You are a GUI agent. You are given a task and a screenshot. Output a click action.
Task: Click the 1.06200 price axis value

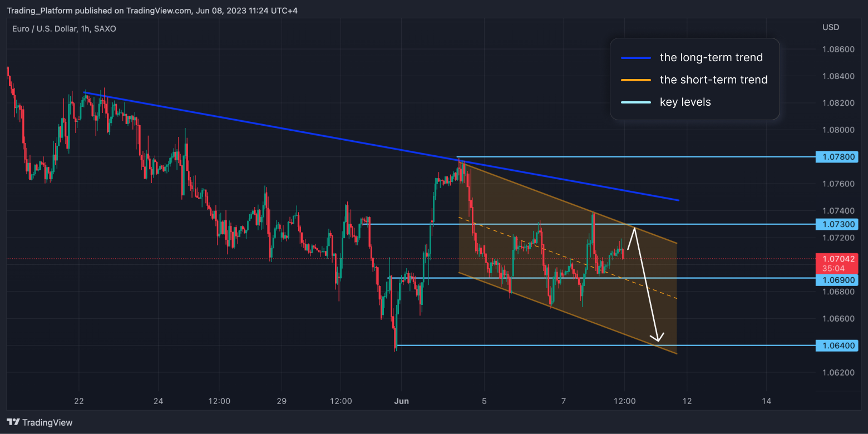coord(839,372)
